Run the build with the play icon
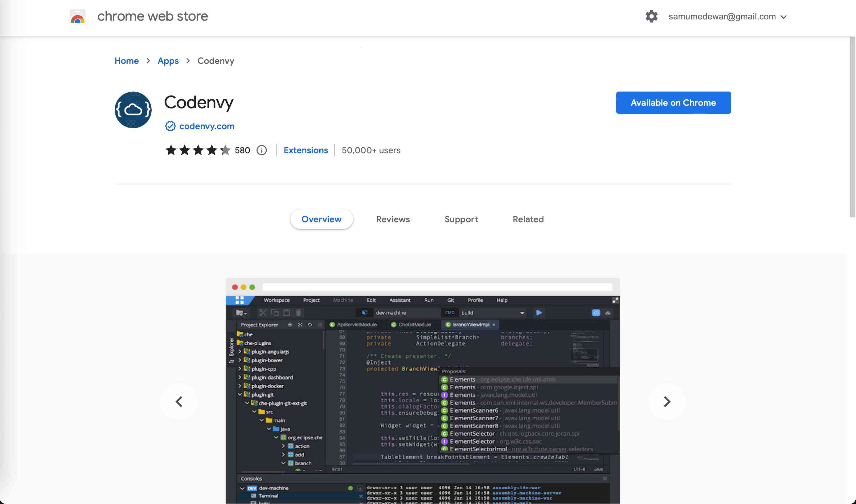The width and height of the screenshot is (856, 504). click(539, 313)
